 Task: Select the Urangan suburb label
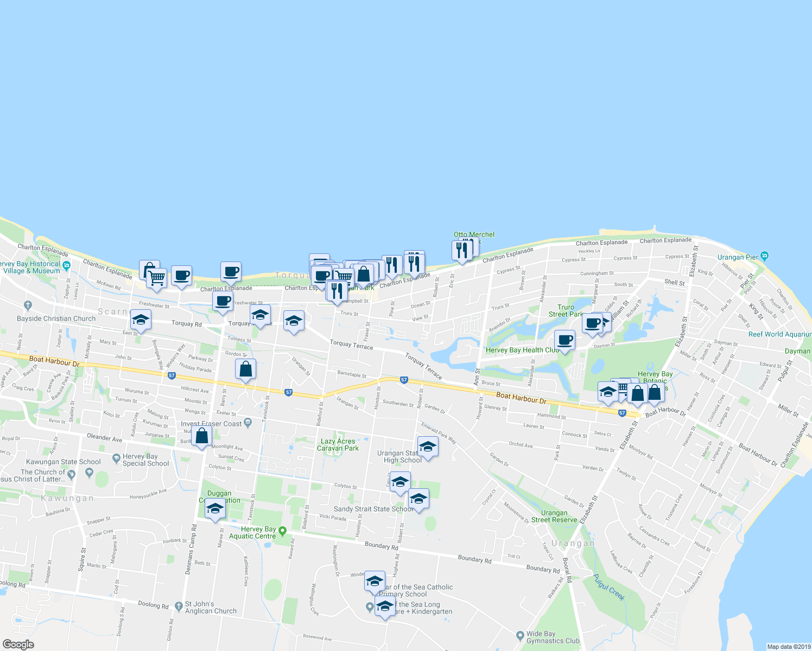click(573, 543)
